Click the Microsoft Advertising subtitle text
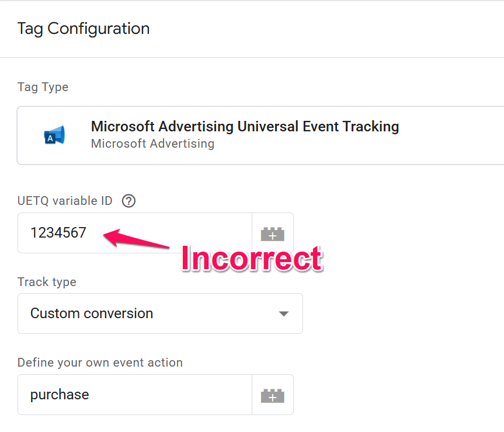This screenshot has height=432, width=504. [x=152, y=144]
